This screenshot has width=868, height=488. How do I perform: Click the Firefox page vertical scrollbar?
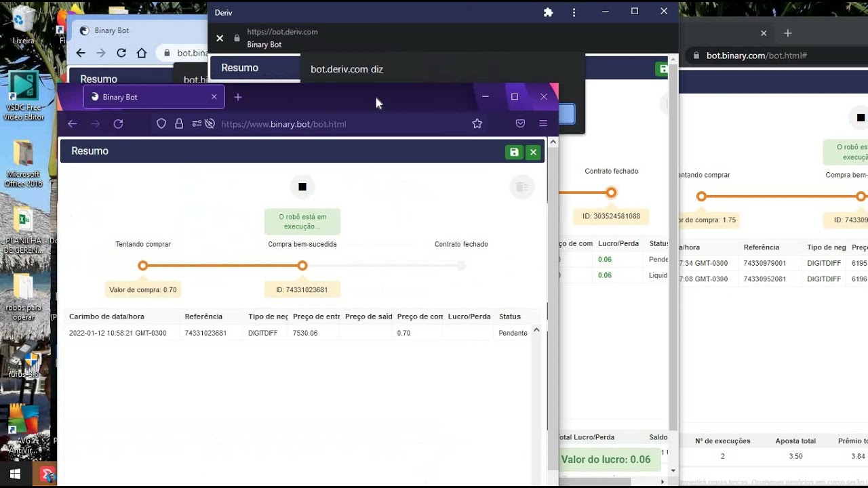point(553,308)
